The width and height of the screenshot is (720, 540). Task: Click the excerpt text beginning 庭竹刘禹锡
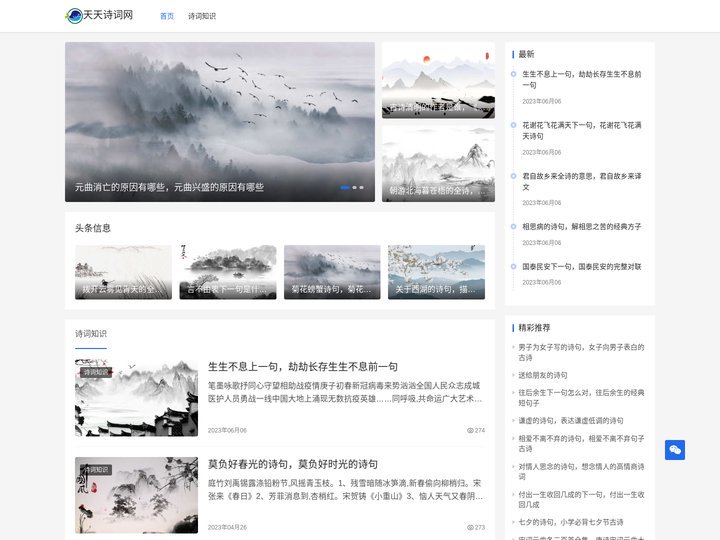point(345,489)
